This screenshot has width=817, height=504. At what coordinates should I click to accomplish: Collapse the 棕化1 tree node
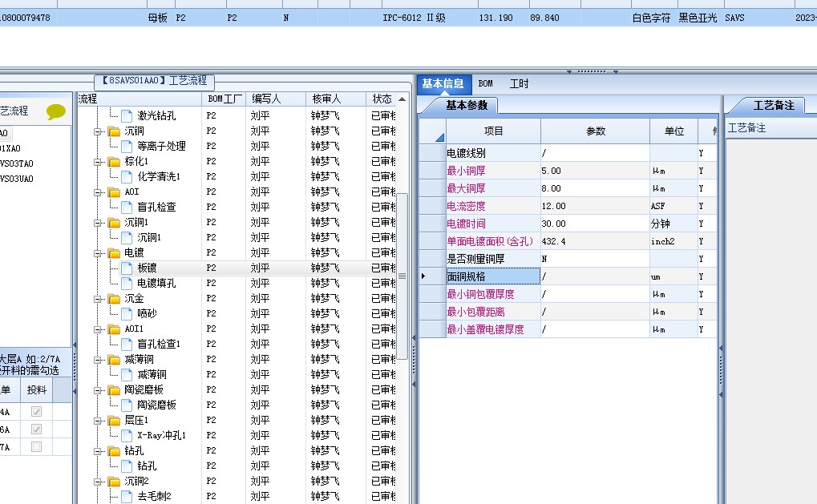pos(98,162)
